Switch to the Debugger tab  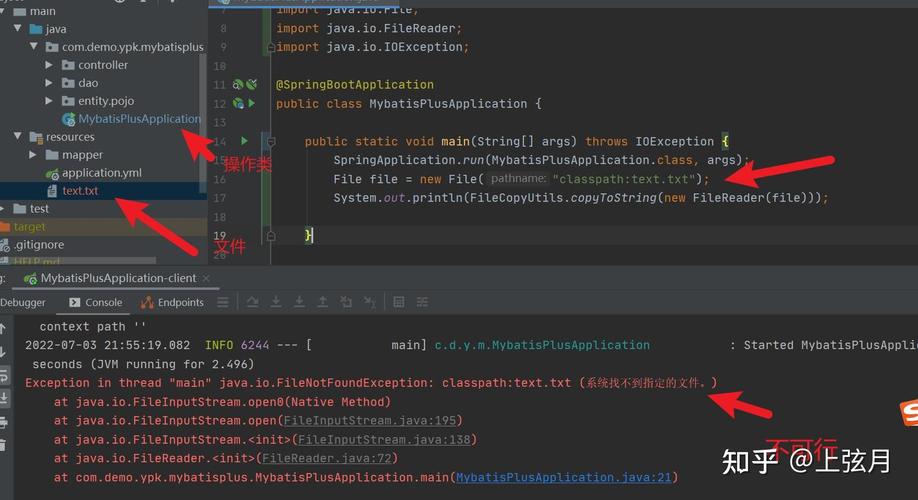coord(23,302)
